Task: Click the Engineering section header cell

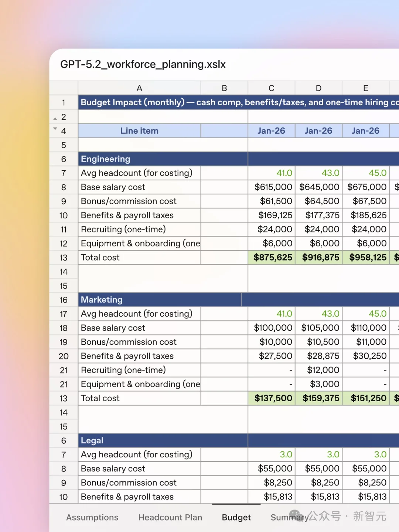Action: click(x=163, y=159)
